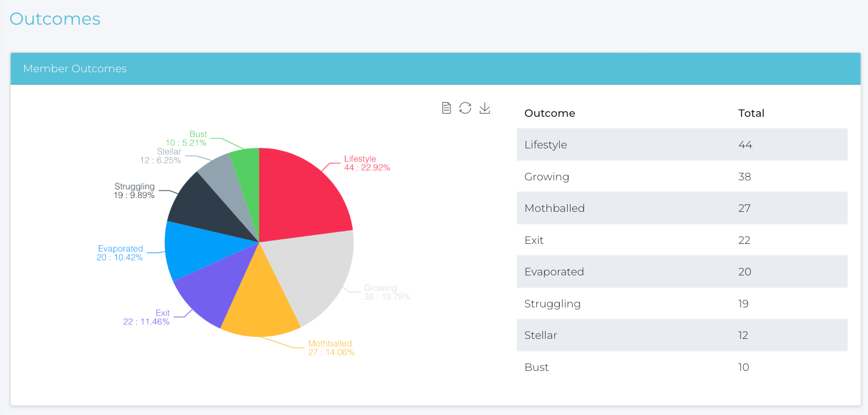Click the Member Outcomes panel header
The height and width of the screenshot is (415, 868).
tap(75, 69)
